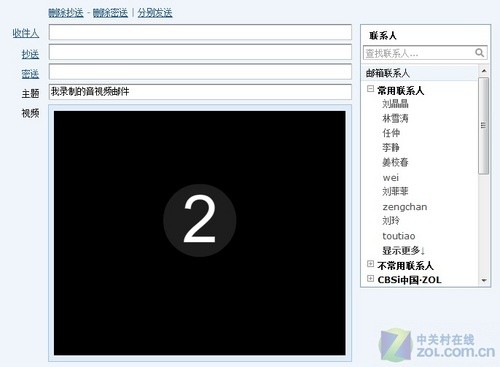Select contact toutiao

(399, 236)
